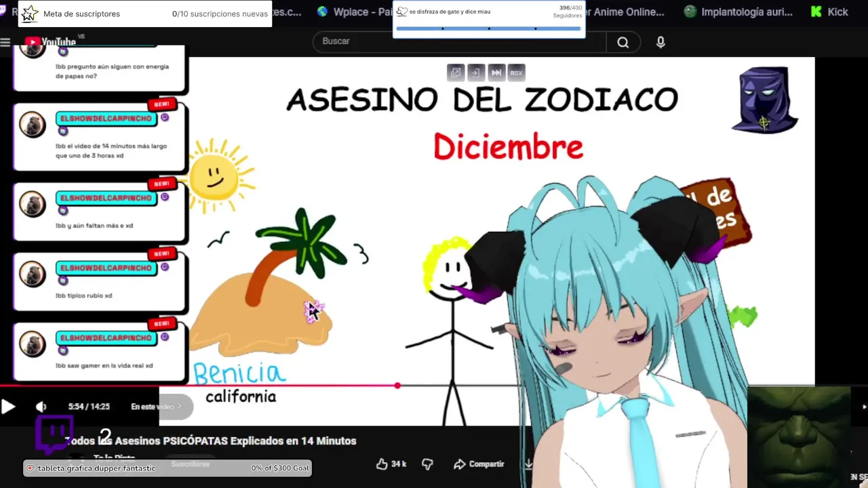The width and height of the screenshot is (868, 488).
Task: Switch to the Anime Online browser tab
Action: 625,12
